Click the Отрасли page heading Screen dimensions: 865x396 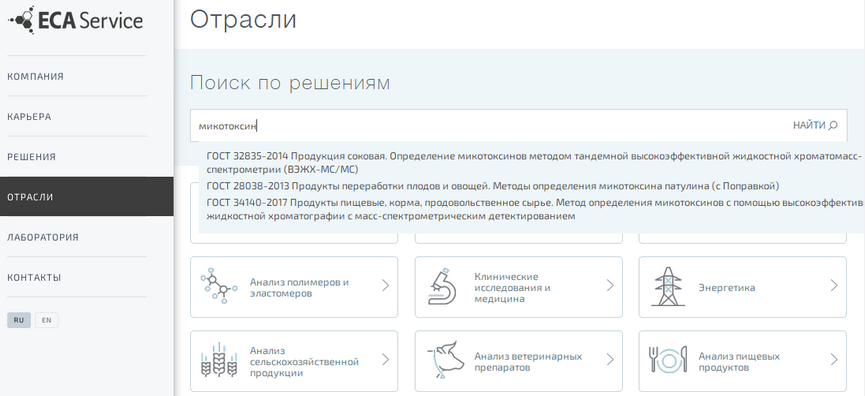243,20
